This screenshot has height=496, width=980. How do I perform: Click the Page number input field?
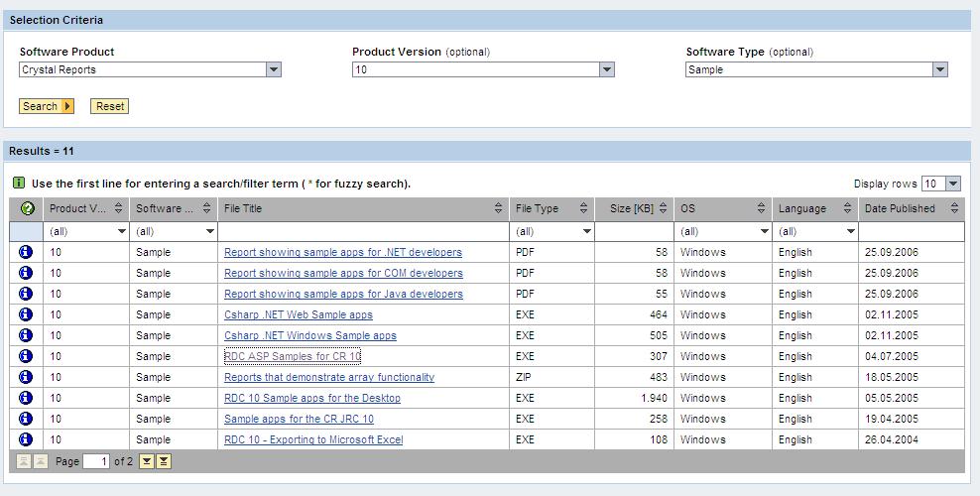[x=96, y=461]
